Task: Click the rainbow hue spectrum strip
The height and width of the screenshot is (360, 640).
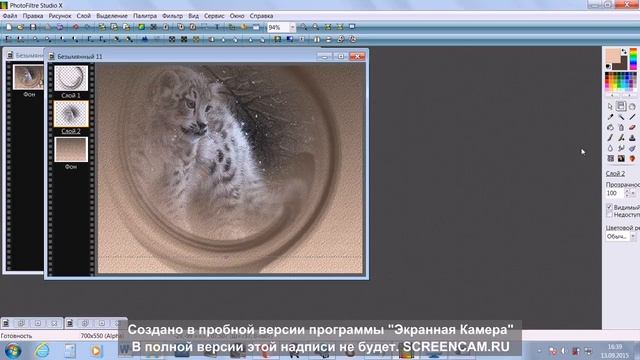Action: point(633,59)
